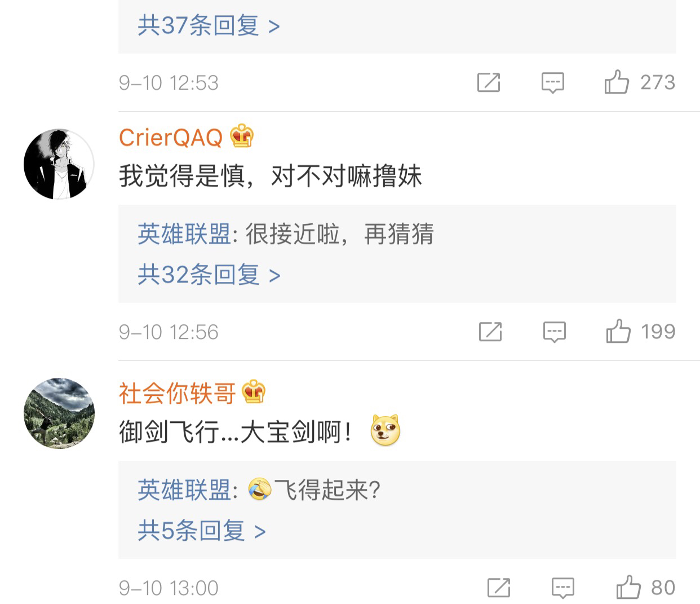Image resolution: width=700 pixels, height=604 pixels.
Task: Repost CrierQAQ's comment
Action: [490, 332]
